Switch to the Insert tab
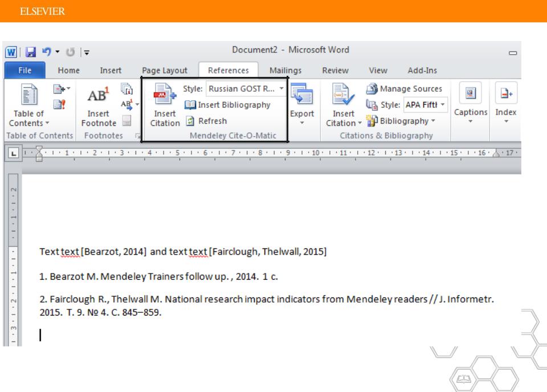 (111, 71)
